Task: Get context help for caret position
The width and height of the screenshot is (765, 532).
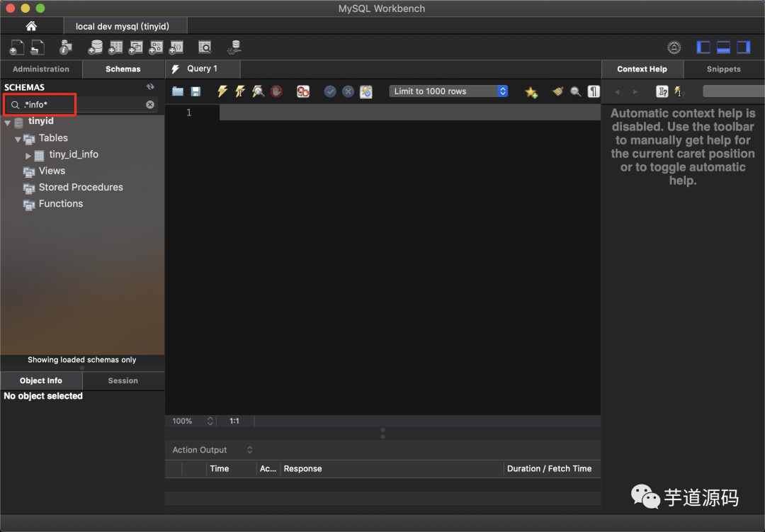Action: (662, 91)
